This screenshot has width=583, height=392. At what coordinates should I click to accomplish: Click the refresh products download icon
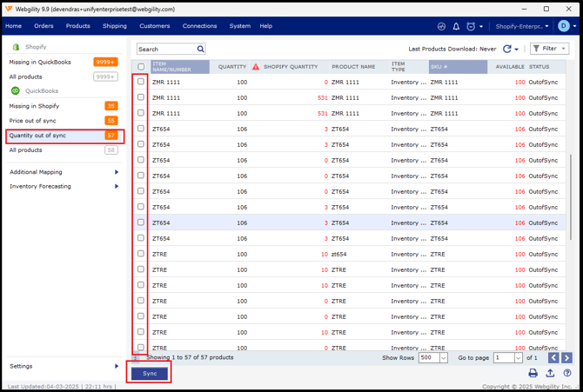[507, 50]
